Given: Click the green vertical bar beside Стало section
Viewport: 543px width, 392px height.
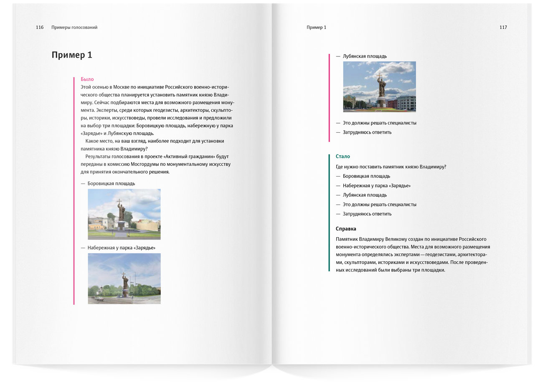Looking at the screenshot, I should point(329,213).
